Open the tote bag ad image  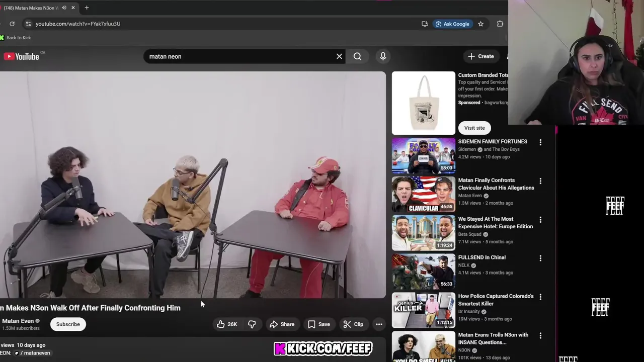click(424, 103)
